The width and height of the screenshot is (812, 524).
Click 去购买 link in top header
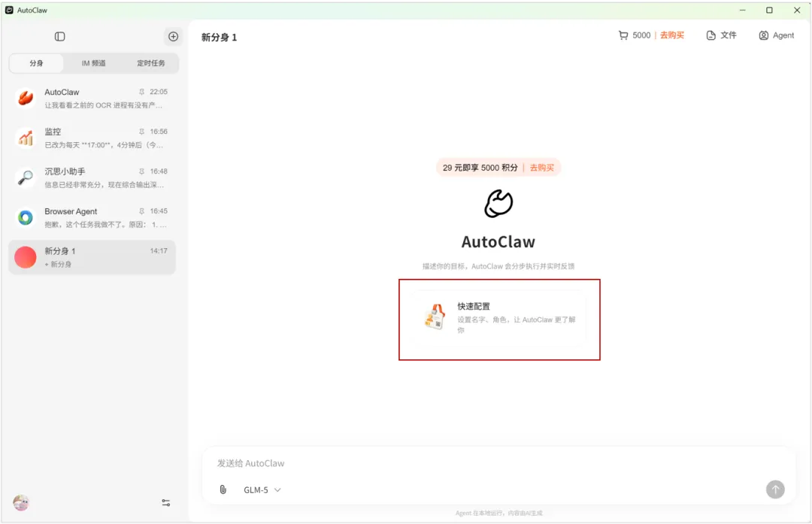point(671,35)
